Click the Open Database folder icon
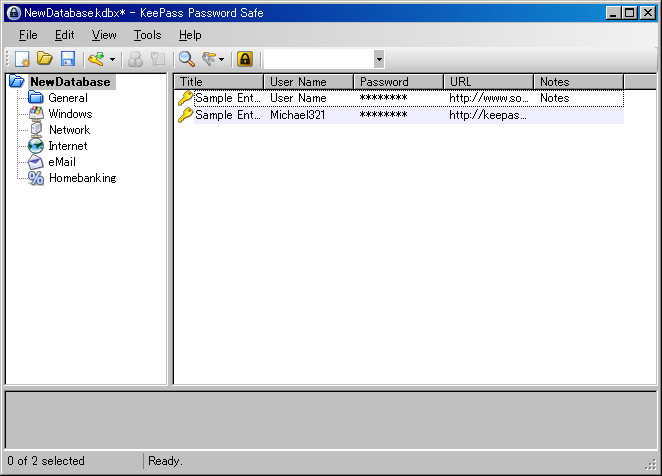This screenshot has height=476, width=662. click(x=45, y=60)
